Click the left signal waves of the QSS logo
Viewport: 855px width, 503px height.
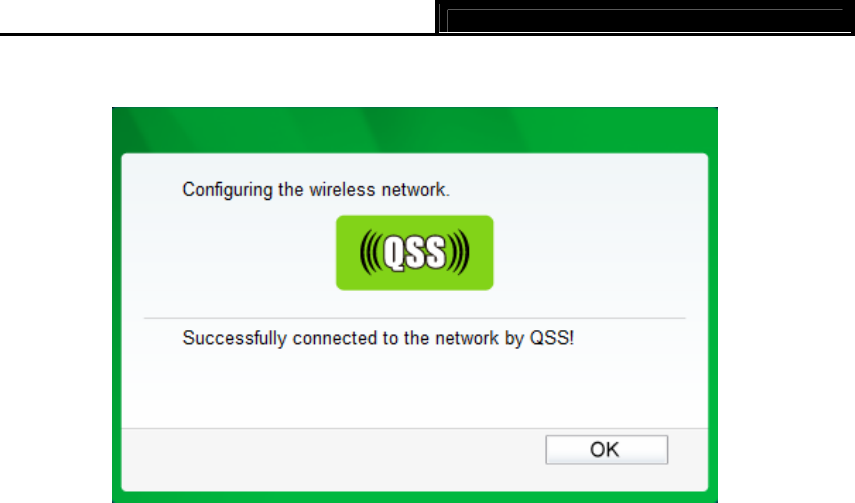371,252
